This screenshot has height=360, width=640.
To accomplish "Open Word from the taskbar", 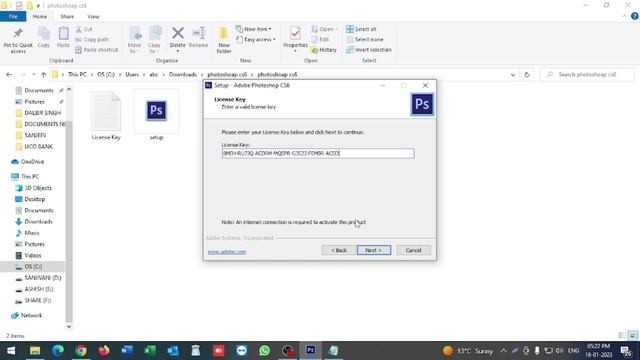I will click(127, 351).
